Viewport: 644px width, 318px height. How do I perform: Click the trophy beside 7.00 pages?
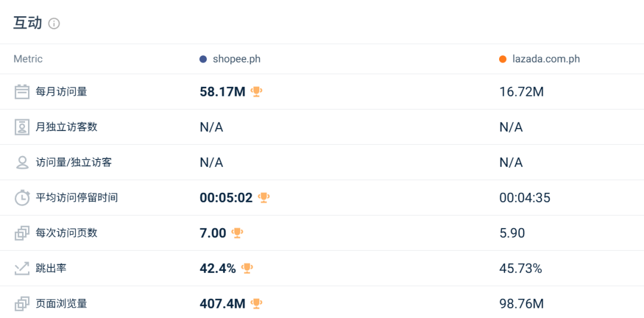(237, 233)
